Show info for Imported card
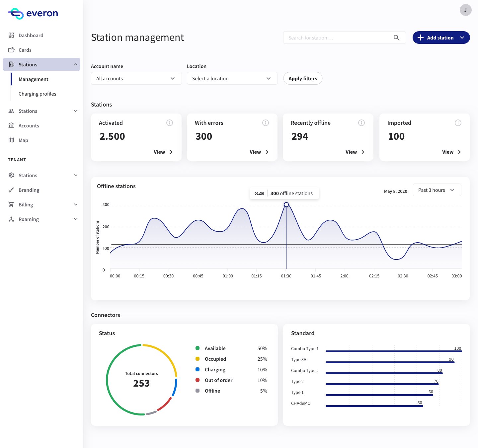 point(458,123)
